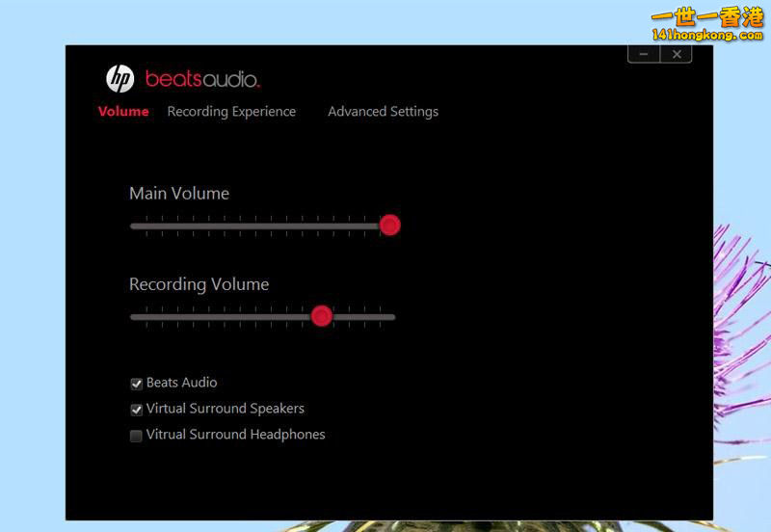Click the Recording Volume heading label
Image resolution: width=771 pixels, height=532 pixels.
(199, 284)
